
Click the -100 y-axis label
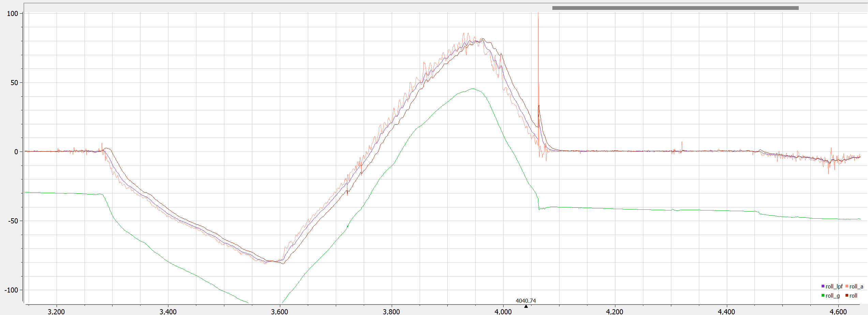pyautogui.click(x=11, y=290)
